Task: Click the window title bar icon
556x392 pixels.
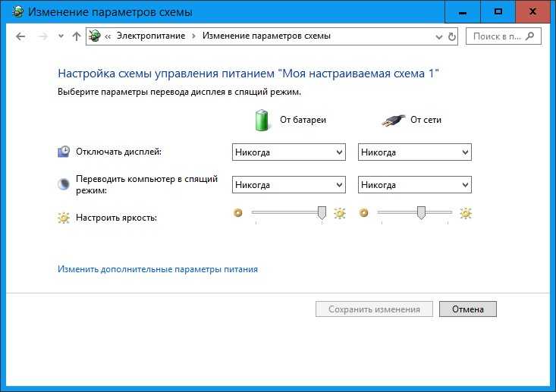Action: point(17,11)
